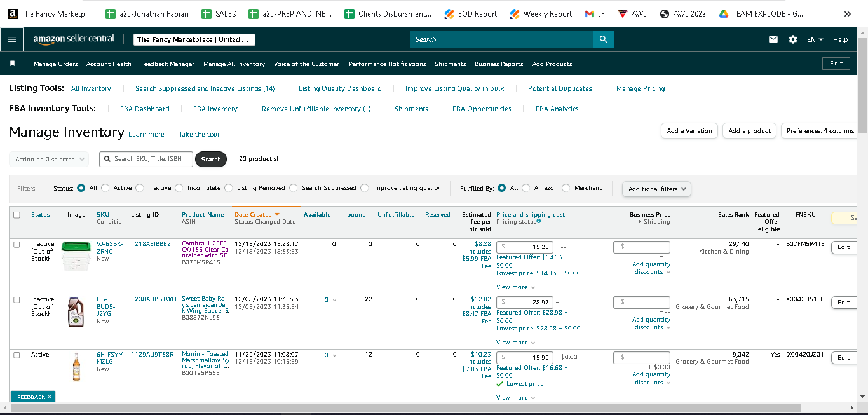Open the EN language dropdown
This screenshot has width=868, height=415.
tap(815, 39)
